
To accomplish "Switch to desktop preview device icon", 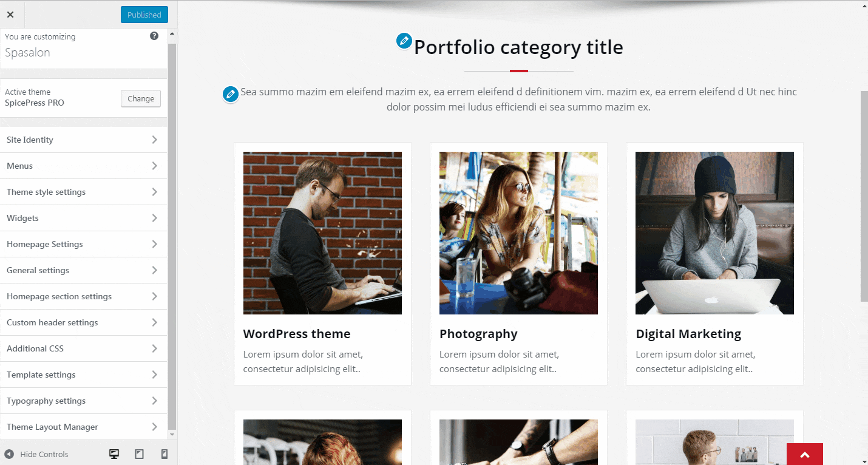I will coord(114,453).
